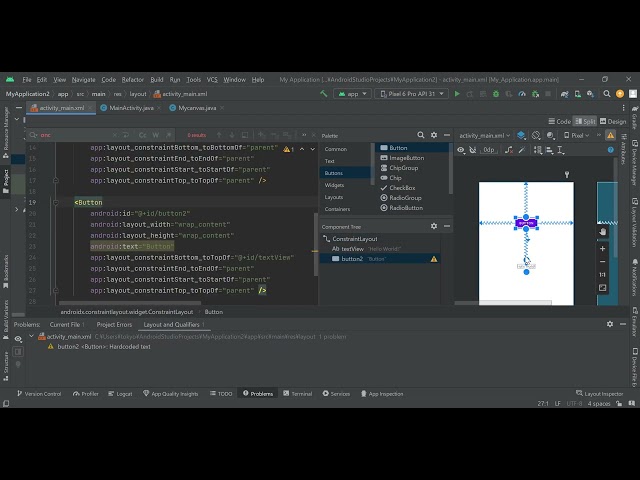Click the Clear Constraints icon
640x480 pixels.
tap(509, 150)
